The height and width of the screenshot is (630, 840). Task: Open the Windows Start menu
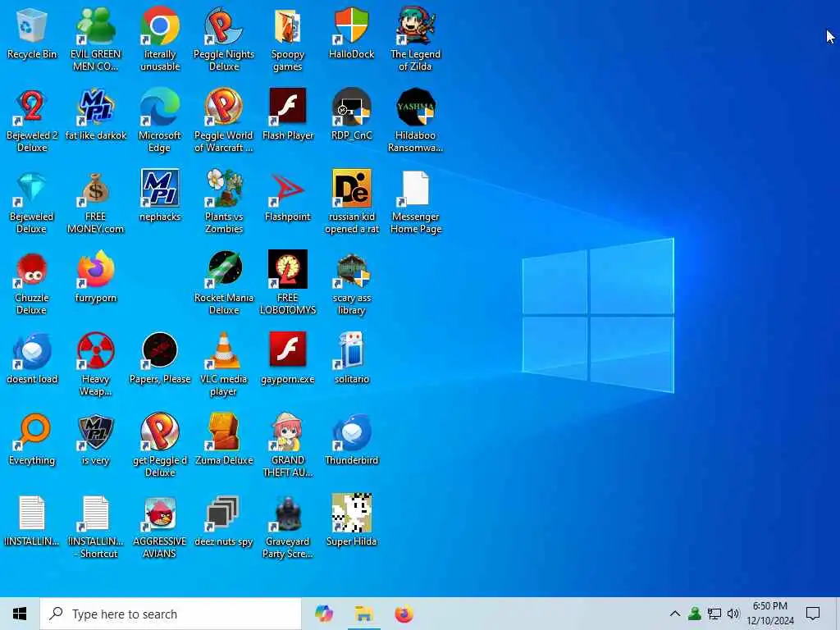coord(20,614)
